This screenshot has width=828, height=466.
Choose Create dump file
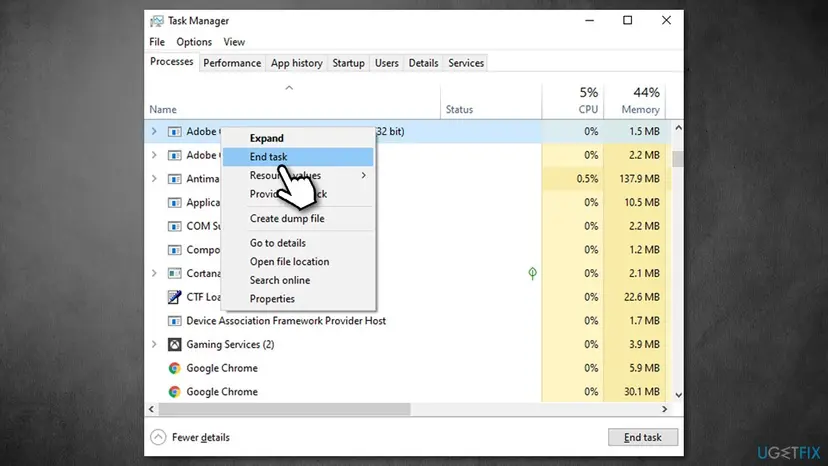point(298,219)
